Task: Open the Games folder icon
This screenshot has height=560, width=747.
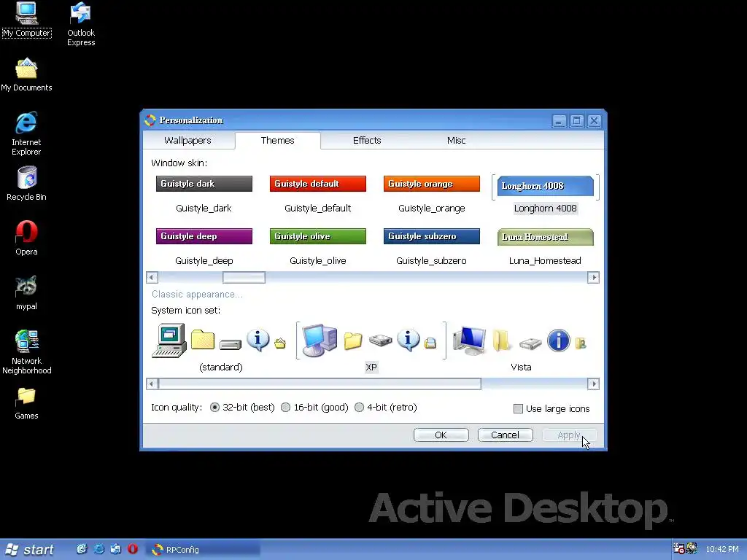Action: [x=27, y=402]
